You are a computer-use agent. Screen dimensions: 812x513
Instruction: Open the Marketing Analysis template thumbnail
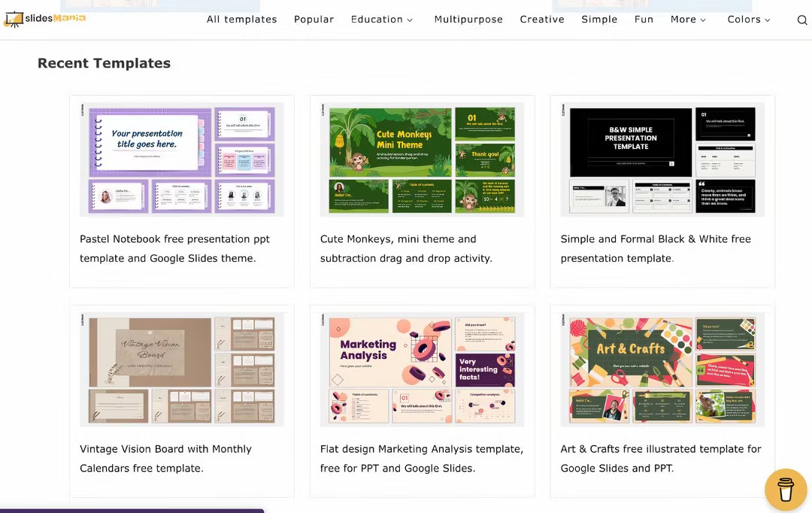coord(422,369)
